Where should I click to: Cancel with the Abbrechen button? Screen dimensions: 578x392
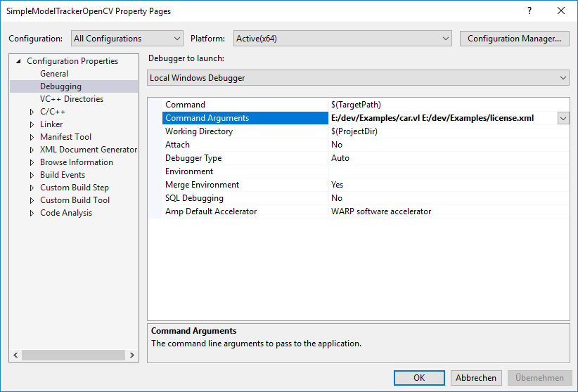point(476,378)
